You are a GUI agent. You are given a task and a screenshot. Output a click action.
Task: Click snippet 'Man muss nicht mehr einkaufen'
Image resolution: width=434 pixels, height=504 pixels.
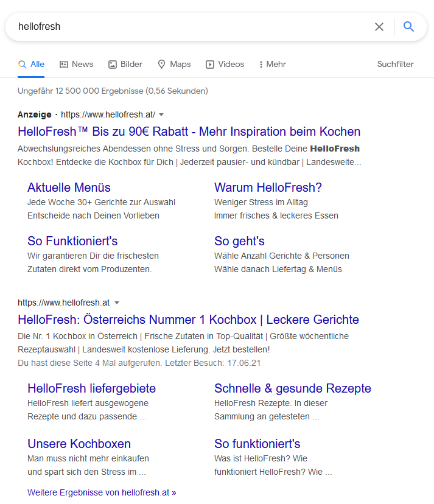click(x=88, y=459)
